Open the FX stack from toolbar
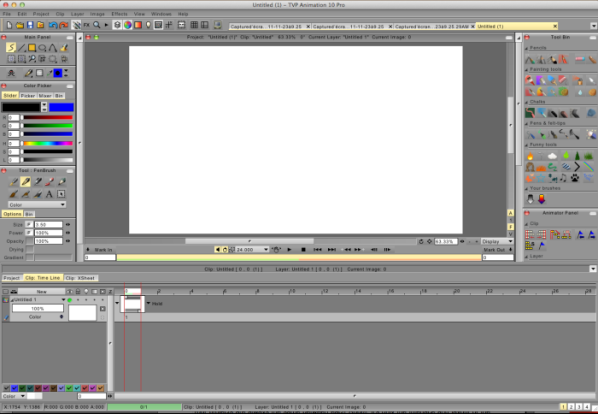Image resolution: width=598 pixels, height=414 pixels. pyautogui.click(x=87, y=25)
